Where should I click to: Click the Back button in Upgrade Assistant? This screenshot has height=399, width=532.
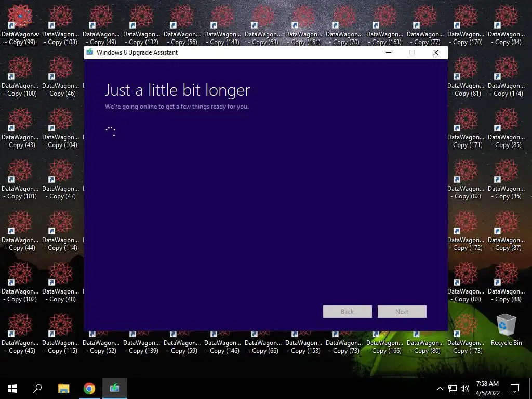click(x=348, y=312)
